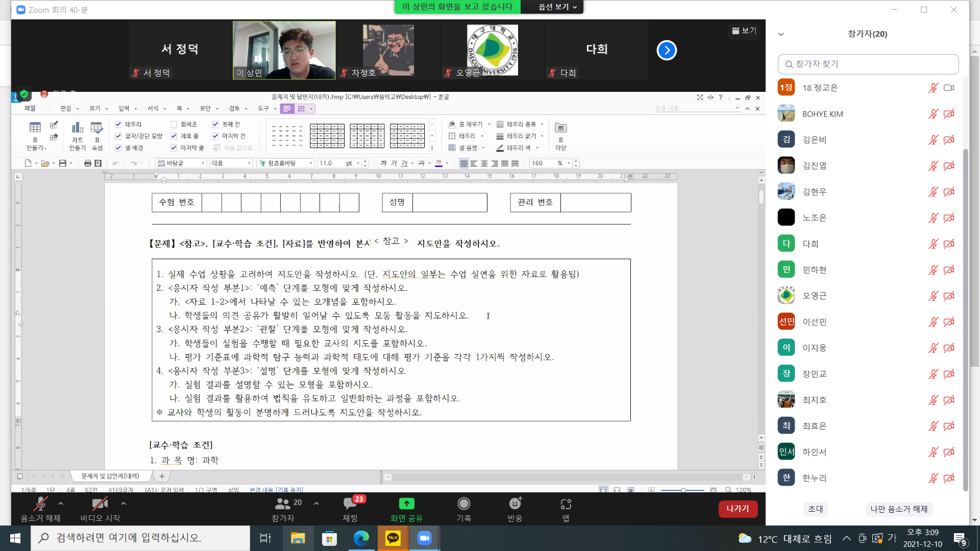Open KakaoTalk from the Windows taskbar

(x=393, y=538)
